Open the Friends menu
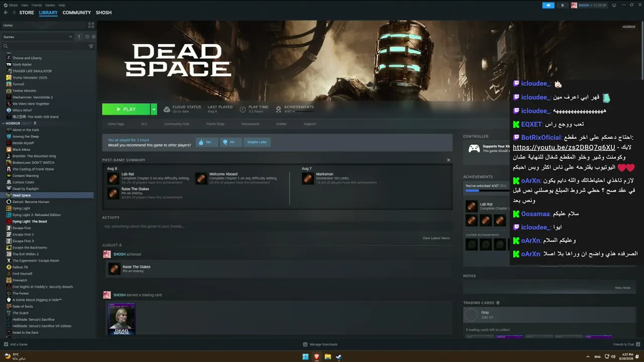 pyautogui.click(x=37, y=5)
